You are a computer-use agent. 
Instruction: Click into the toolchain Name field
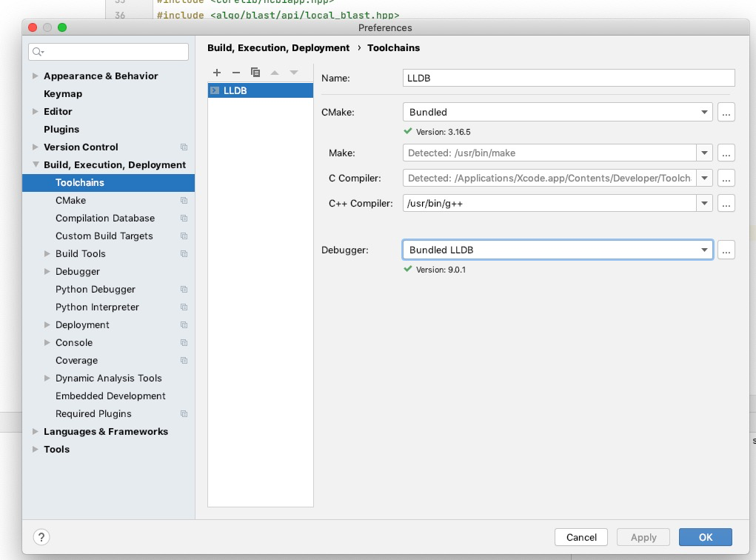pyautogui.click(x=569, y=78)
